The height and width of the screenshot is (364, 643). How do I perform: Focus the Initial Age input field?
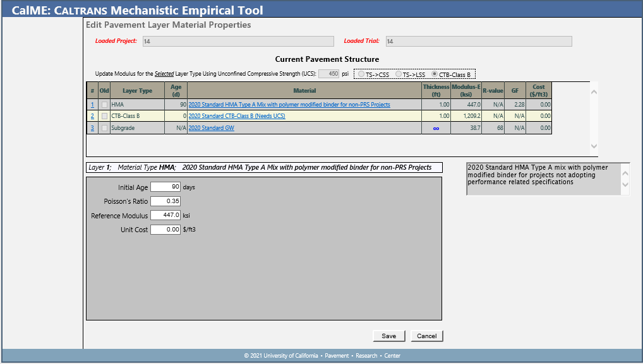tap(165, 187)
